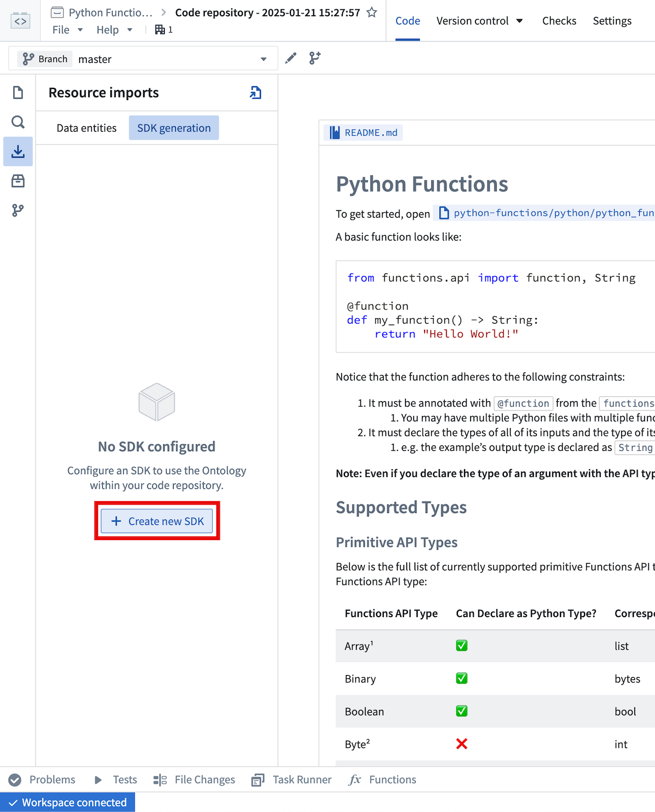Click the 'Functions API Type' column header
Viewport: 655px width, 812px height.
[x=391, y=613]
